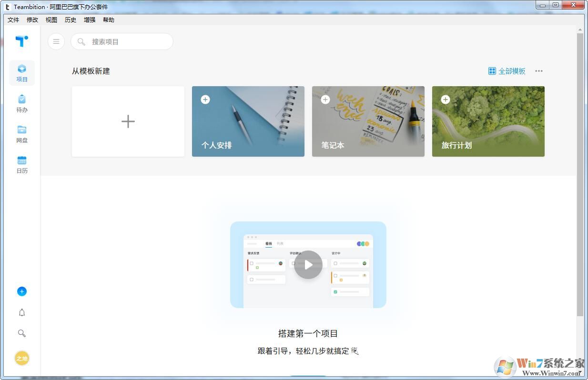Expand the hamburger menu beside search box

[56, 41]
